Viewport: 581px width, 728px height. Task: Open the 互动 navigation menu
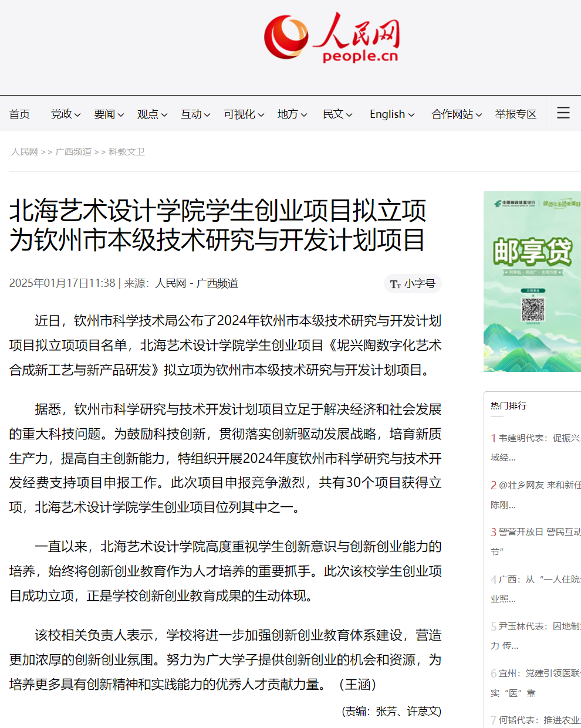point(195,114)
